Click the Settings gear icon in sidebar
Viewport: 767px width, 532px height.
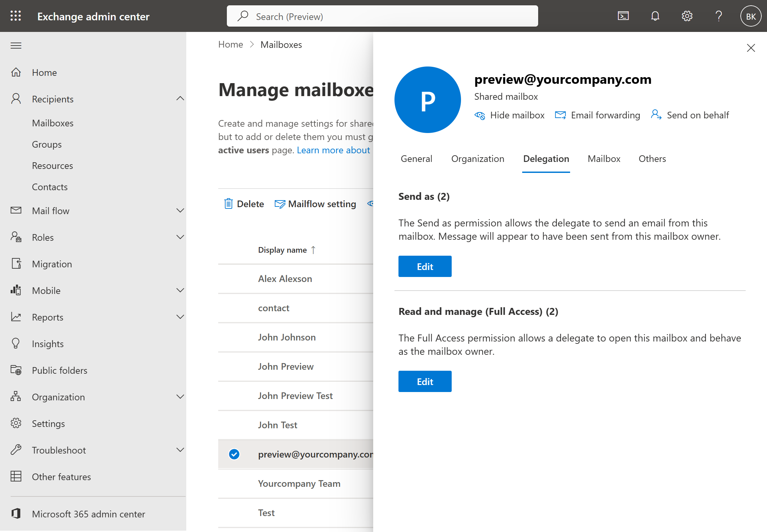coord(16,423)
